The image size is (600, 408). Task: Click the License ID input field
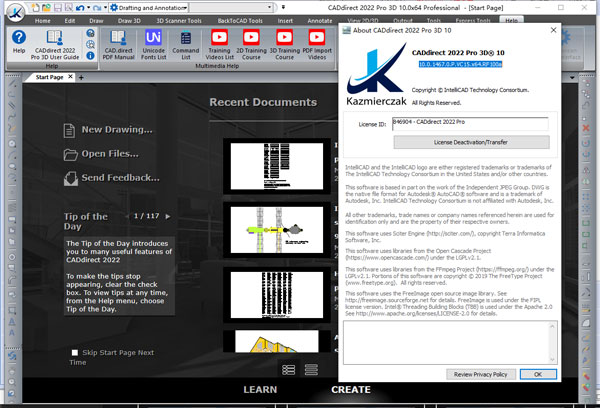468,125
